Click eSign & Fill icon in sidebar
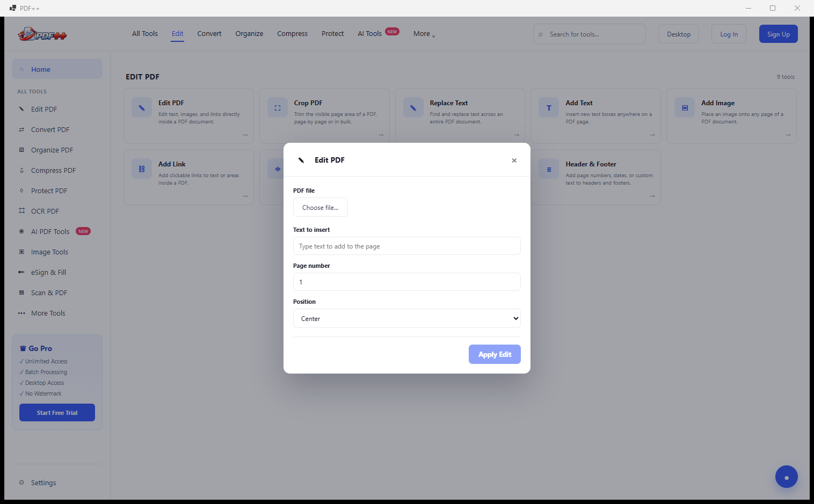This screenshot has width=814, height=504. point(21,272)
